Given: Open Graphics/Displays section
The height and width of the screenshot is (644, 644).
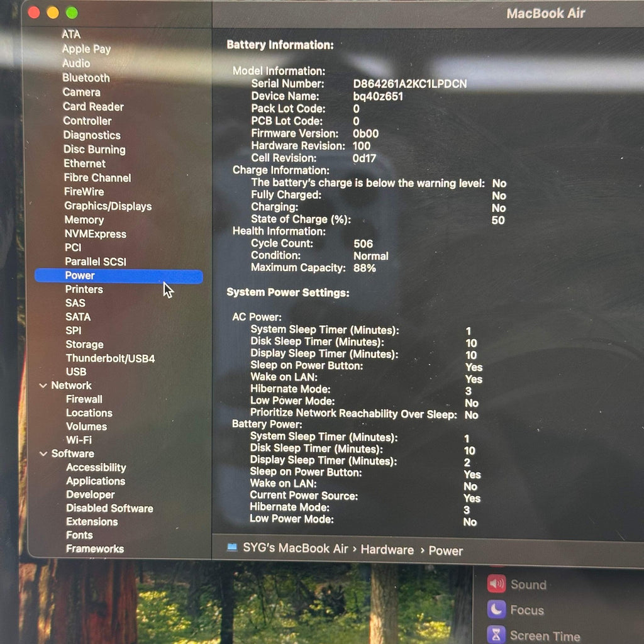Looking at the screenshot, I should coord(108,206).
